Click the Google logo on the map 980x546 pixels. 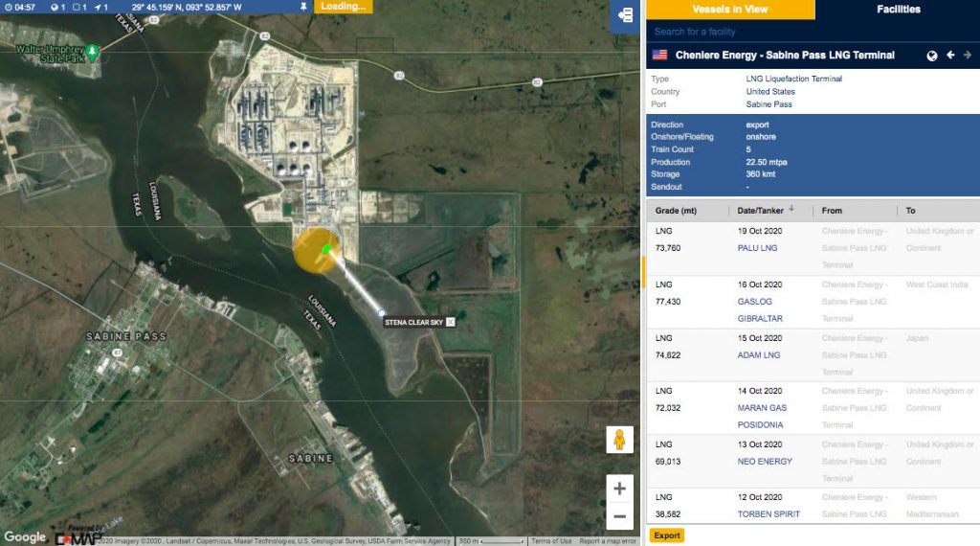(x=25, y=536)
